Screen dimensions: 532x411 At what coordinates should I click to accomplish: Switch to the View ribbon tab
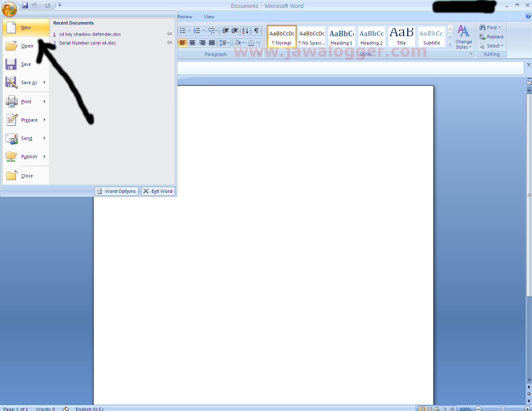pyautogui.click(x=209, y=17)
